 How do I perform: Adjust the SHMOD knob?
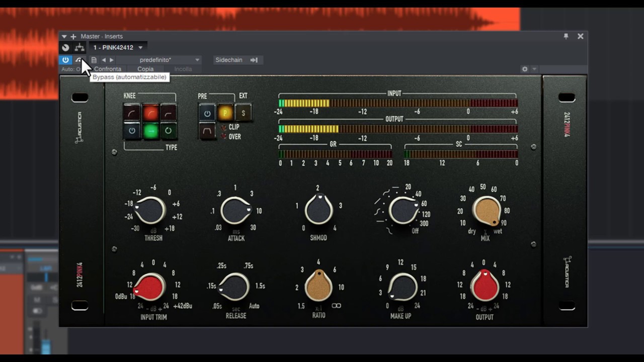click(x=318, y=210)
